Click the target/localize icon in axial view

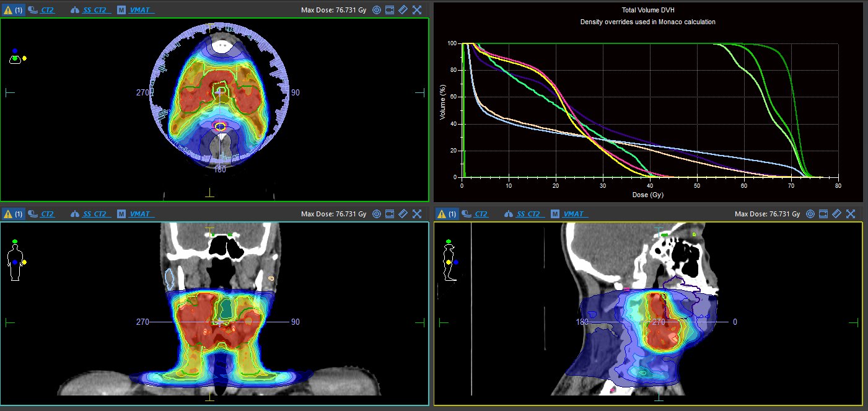(376, 10)
